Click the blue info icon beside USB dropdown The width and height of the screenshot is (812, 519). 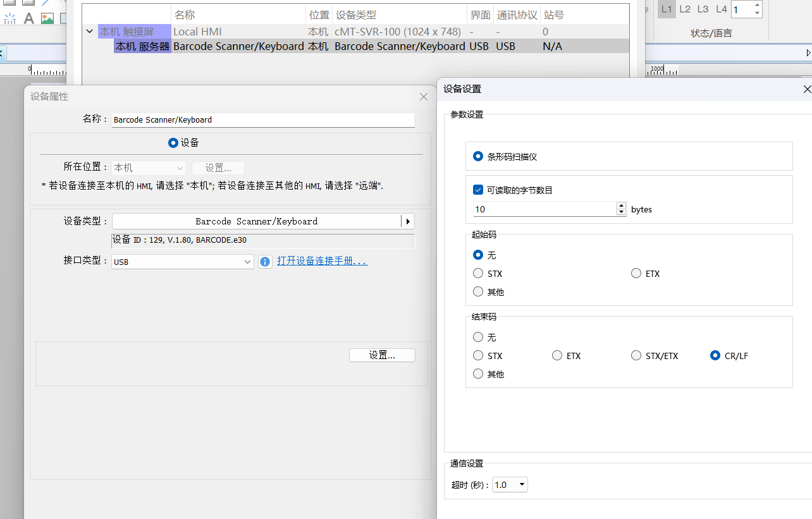point(265,261)
